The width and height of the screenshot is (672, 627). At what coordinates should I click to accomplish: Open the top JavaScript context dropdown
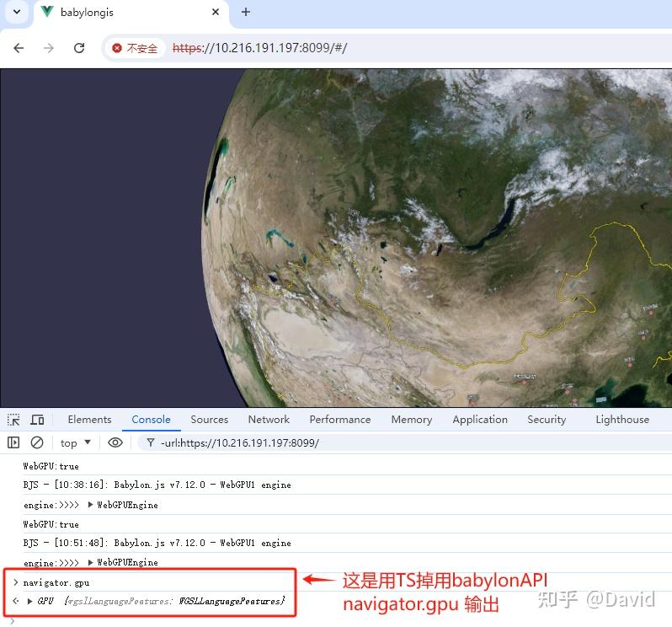76,442
